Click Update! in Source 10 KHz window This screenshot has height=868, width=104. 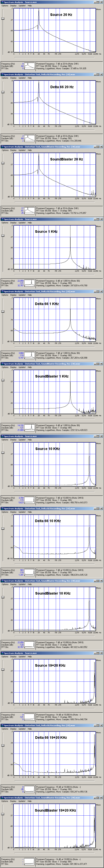(x=22, y=440)
